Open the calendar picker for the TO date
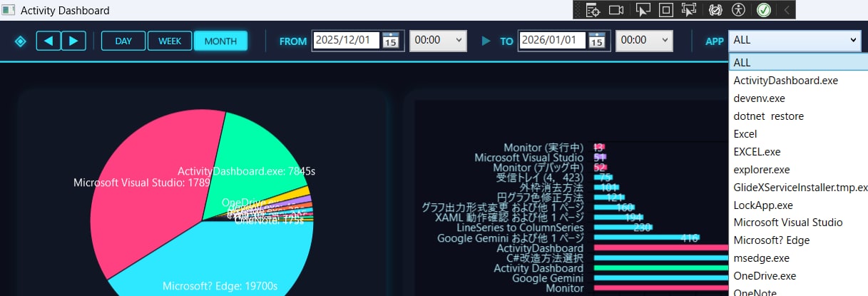 [x=597, y=41]
